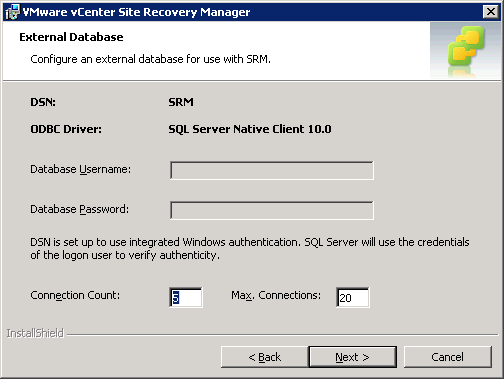Click the VMware SRM logo graphic
This screenshot has height=379, width=504.
coord(465,51)
